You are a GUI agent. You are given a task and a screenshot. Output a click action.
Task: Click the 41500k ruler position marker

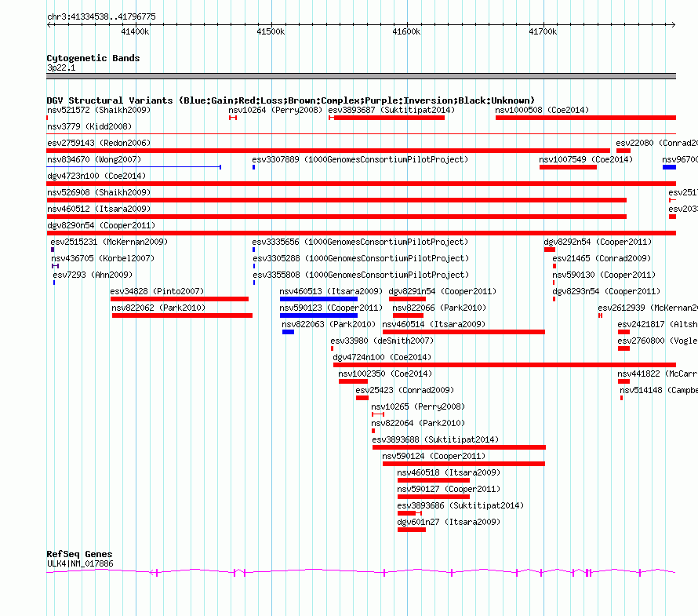point(271,31)
